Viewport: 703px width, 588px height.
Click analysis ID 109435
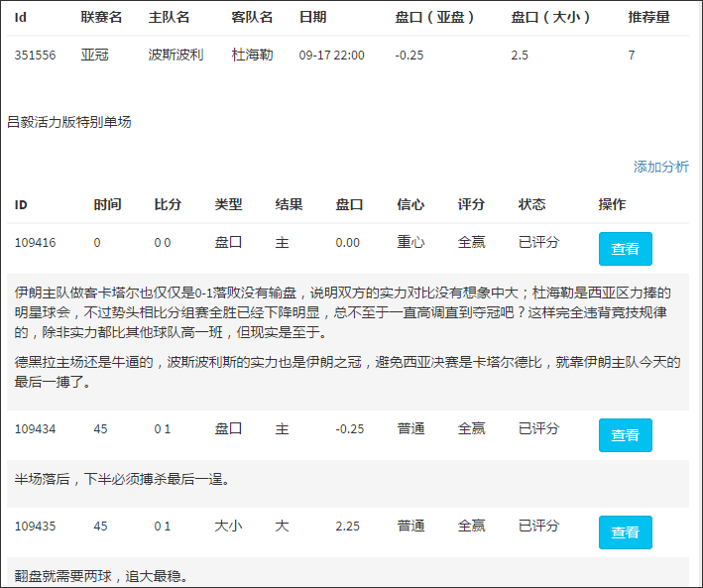35,527
